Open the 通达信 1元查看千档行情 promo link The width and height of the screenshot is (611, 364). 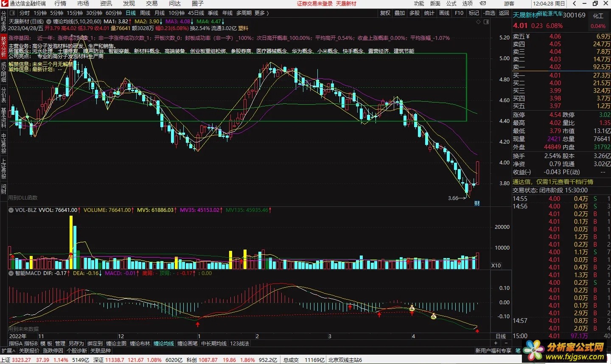tap(553, 182)
